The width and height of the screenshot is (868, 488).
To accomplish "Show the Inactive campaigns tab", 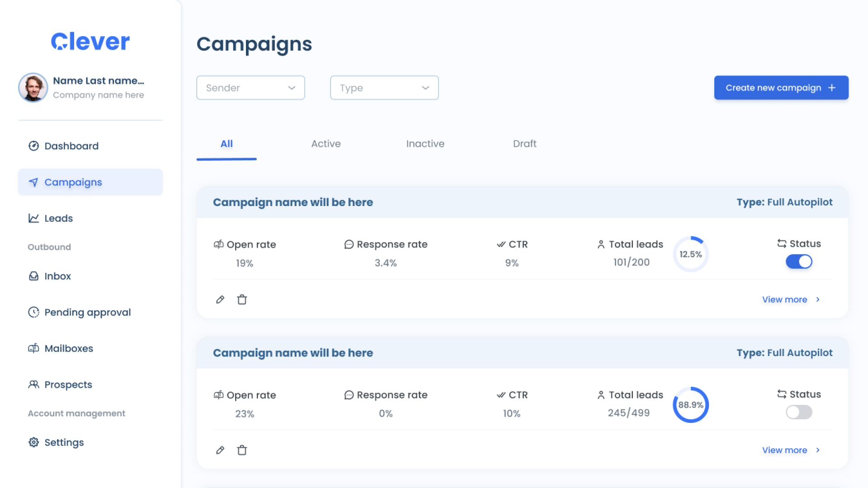I will pyautogui.click(x=425, y=144).
